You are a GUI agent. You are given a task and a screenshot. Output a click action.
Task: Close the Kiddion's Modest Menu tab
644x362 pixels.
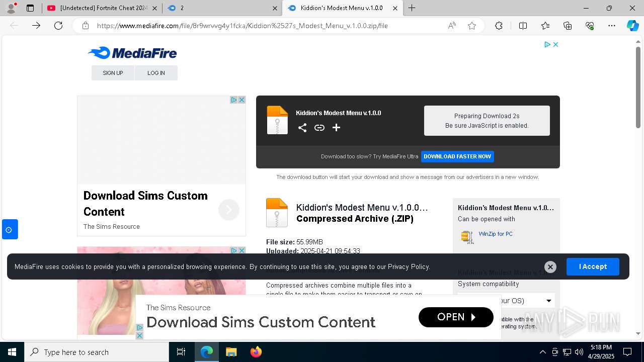coord(395,8)
